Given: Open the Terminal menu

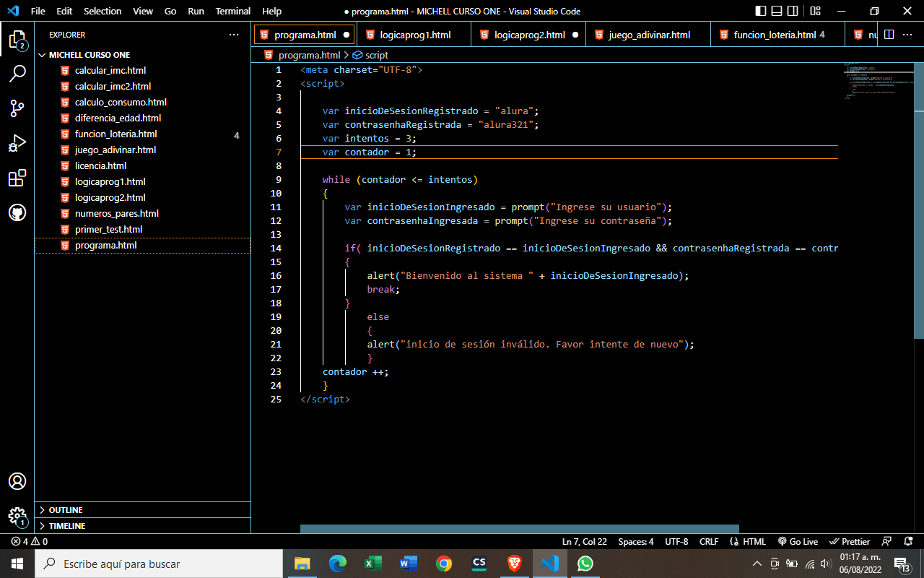Looking at the screenshot, I should (233, 11).
